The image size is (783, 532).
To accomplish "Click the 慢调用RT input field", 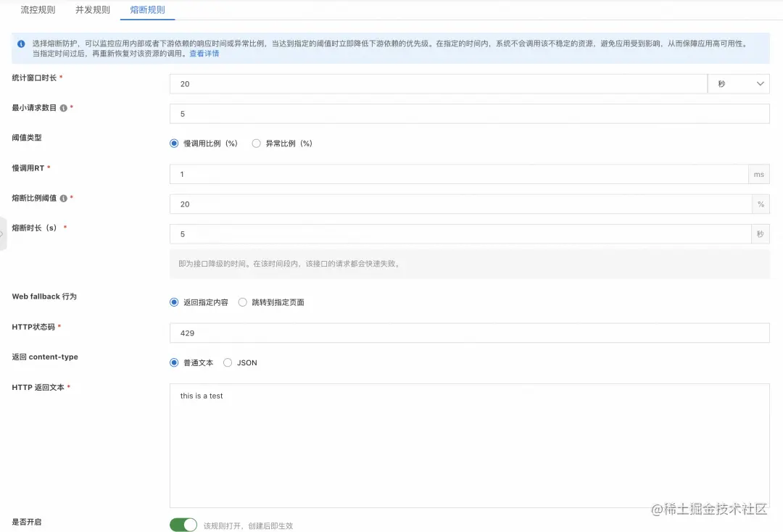I will pos(459,174).
